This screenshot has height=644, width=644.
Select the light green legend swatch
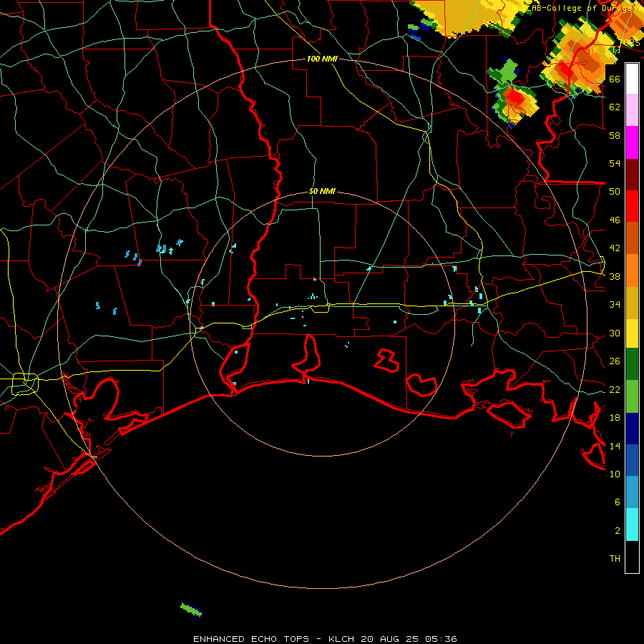[x=632, y=396]
